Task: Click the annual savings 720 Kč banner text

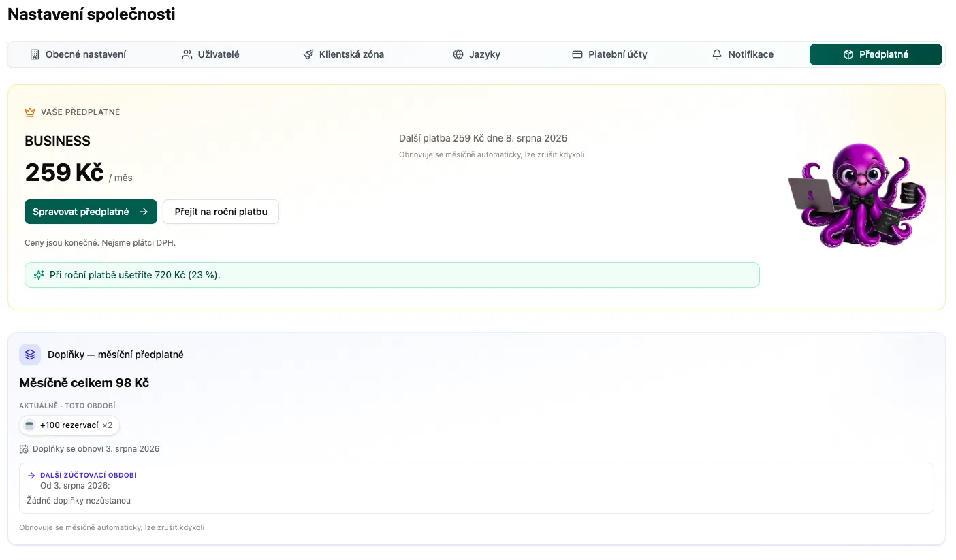Action: (x=135, y=275)
